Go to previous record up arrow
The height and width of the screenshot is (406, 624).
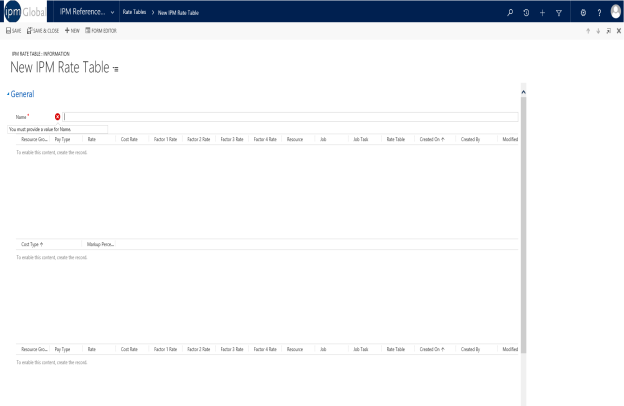(x=588, y=31)
